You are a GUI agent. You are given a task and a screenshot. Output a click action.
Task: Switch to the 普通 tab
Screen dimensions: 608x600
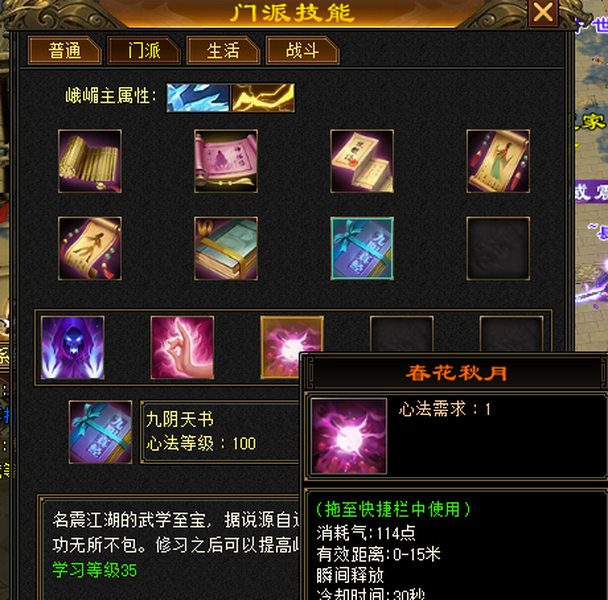tap(65, 50)
